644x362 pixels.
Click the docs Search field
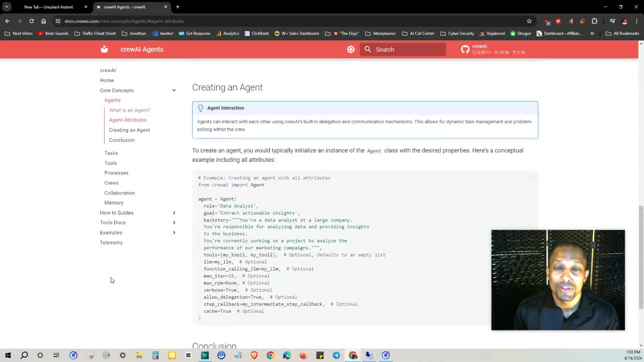[403, 49]
